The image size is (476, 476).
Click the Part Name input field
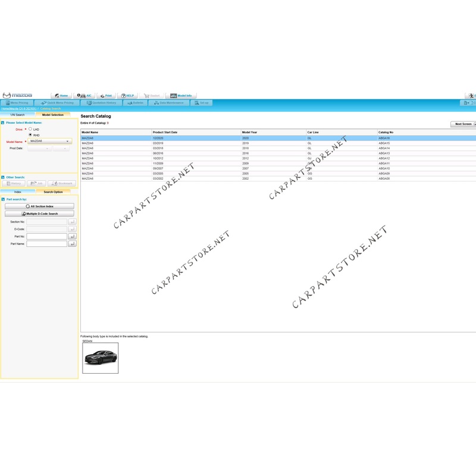pos(47,244)
